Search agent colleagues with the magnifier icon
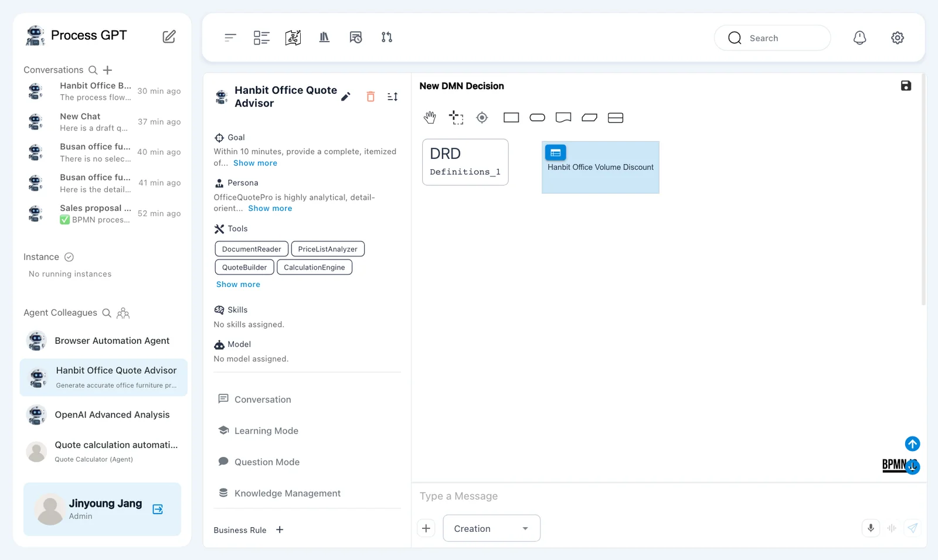Image resolution: width=938 pixels, height=560 pixels. (107, 313)
